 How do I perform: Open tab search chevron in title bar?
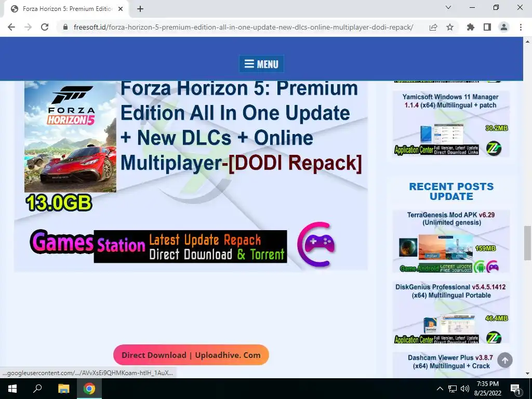point(448,7)
